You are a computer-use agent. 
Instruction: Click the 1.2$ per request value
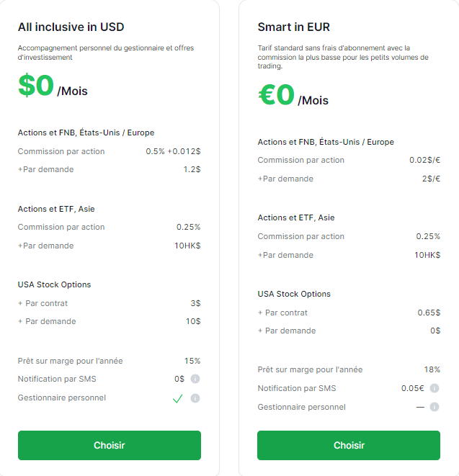192,169
